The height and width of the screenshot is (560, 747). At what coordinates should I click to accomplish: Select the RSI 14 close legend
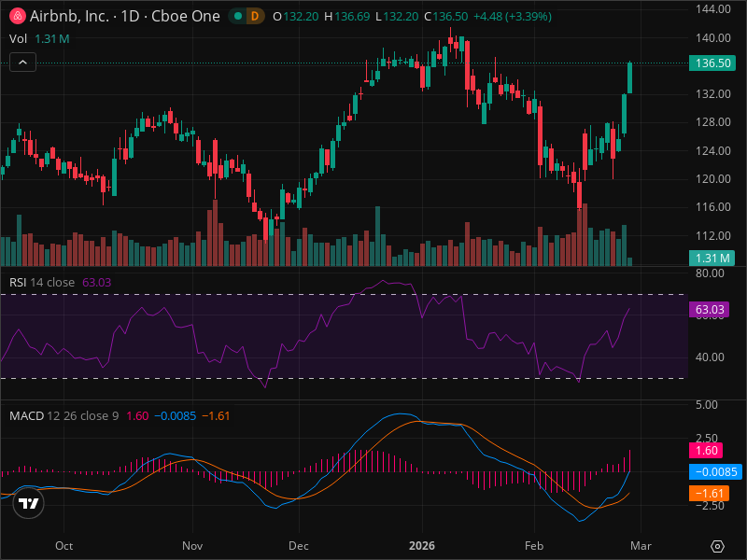[x=42, y=283]
